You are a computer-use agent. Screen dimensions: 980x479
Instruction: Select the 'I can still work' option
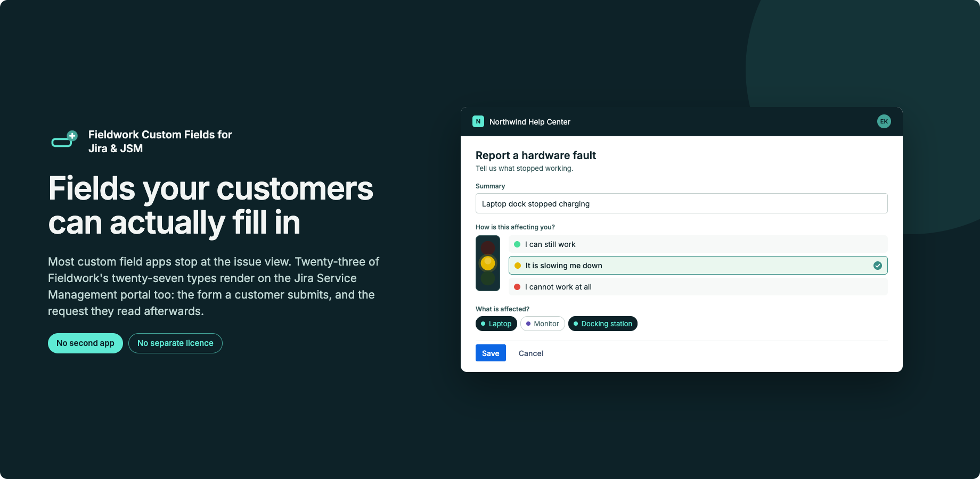(698, 244)
